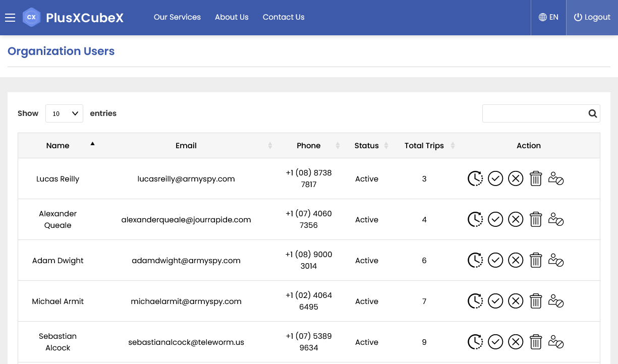
Task: Sort table by Phone column
Action: click(309, 146)
